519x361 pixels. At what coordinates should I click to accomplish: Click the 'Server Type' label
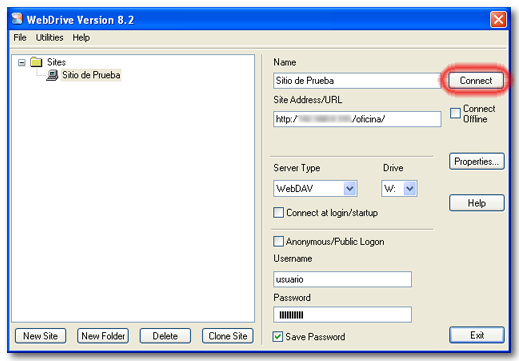[297, 168]
